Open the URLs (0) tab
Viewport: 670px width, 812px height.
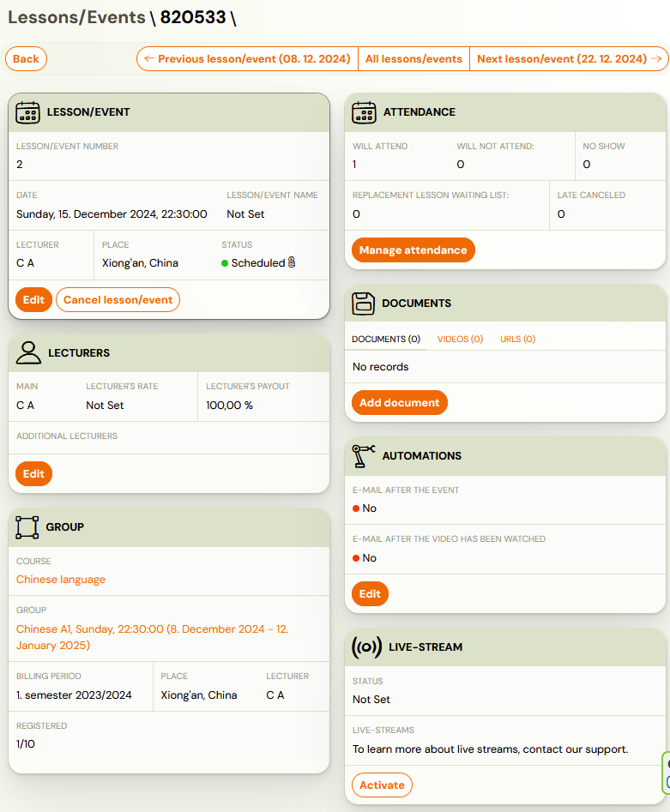pos(517,340)
